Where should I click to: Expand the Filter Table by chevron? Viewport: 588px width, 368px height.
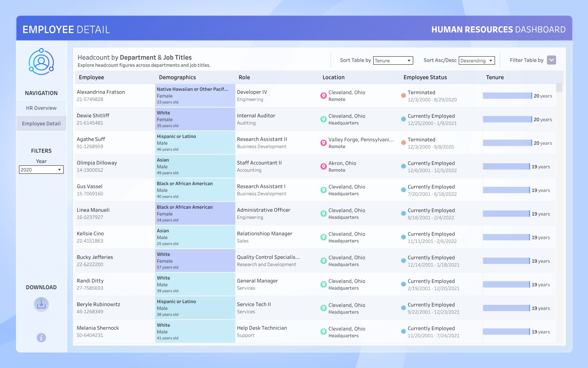click(x=551, y=60)
